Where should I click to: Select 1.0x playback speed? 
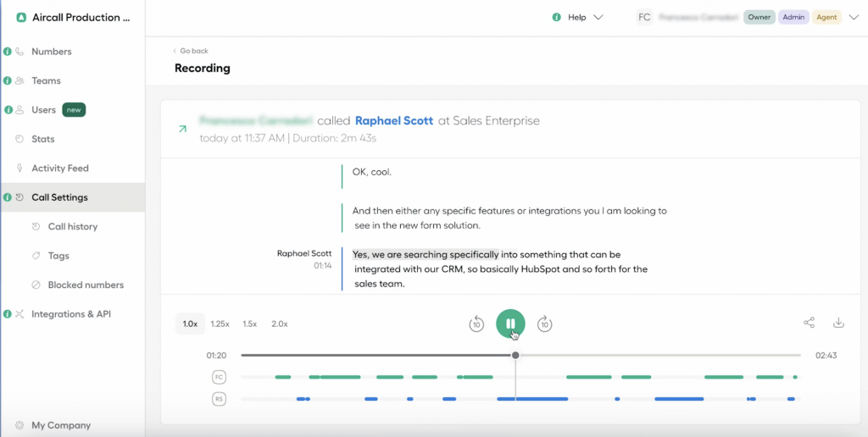190,324
